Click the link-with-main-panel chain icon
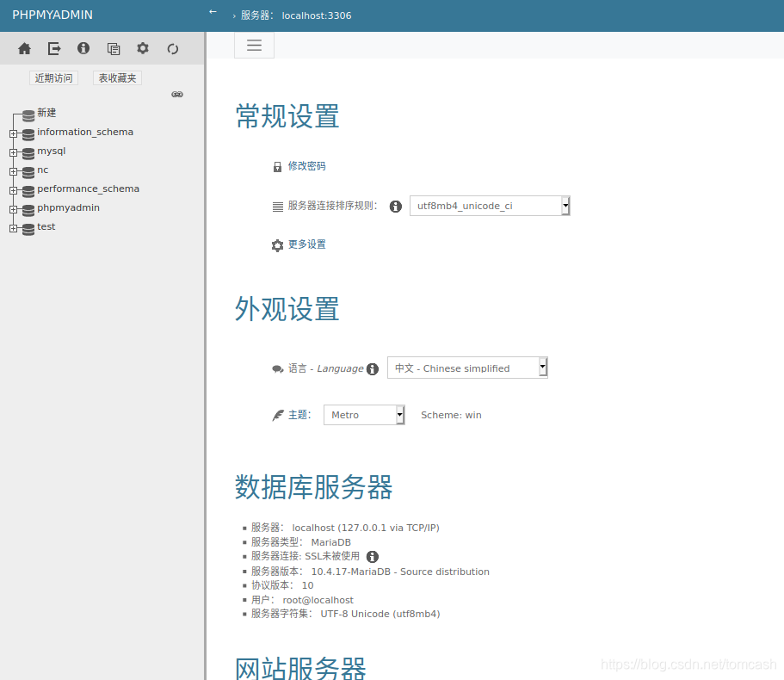 [177, 95]
